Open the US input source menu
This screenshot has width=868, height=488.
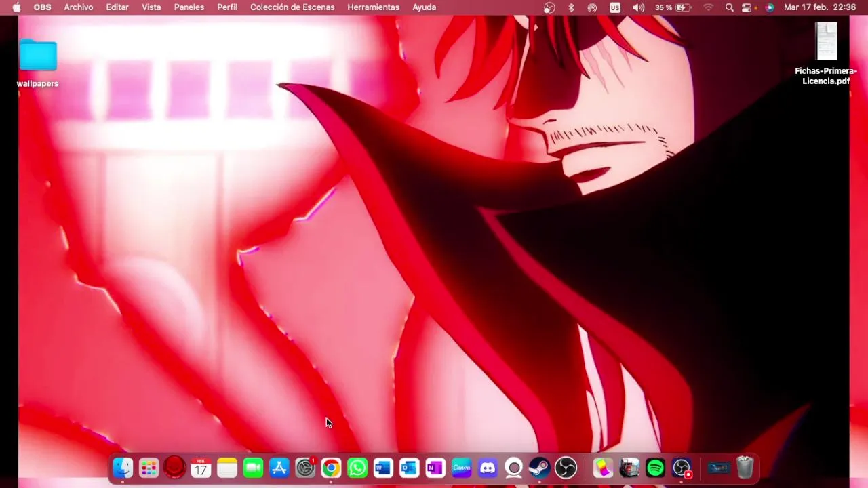click(615, 7)
